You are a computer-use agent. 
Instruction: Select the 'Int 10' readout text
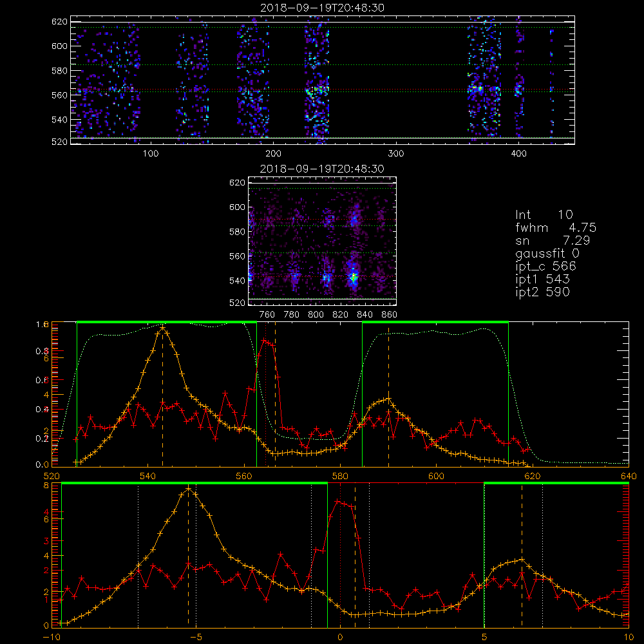[544, 214]
